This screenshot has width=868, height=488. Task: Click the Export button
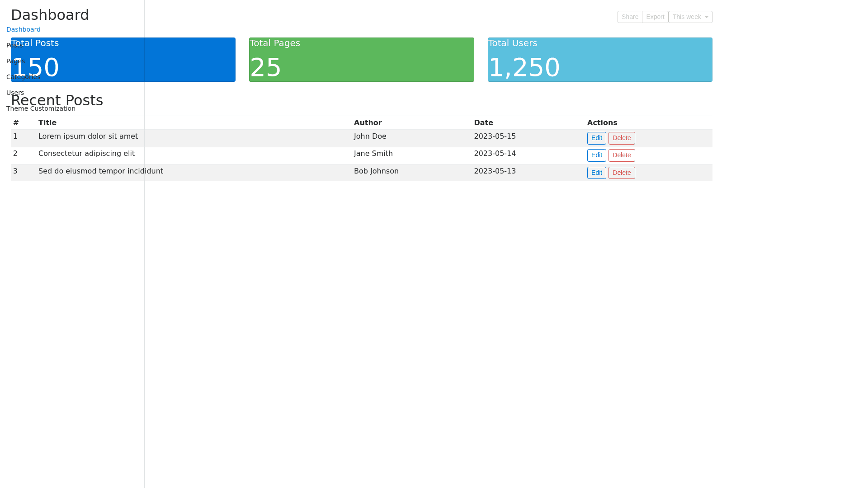655,17
